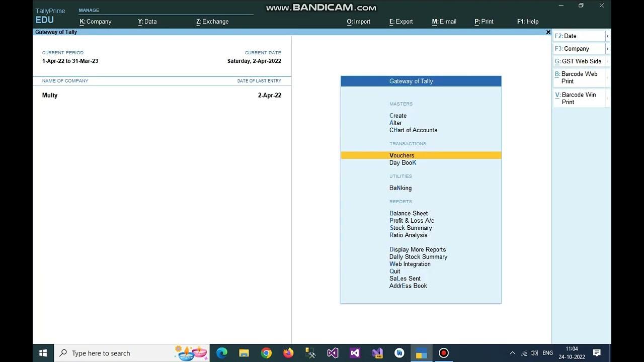
Task: Click the F3: Company button
Action: coord(579,49)
